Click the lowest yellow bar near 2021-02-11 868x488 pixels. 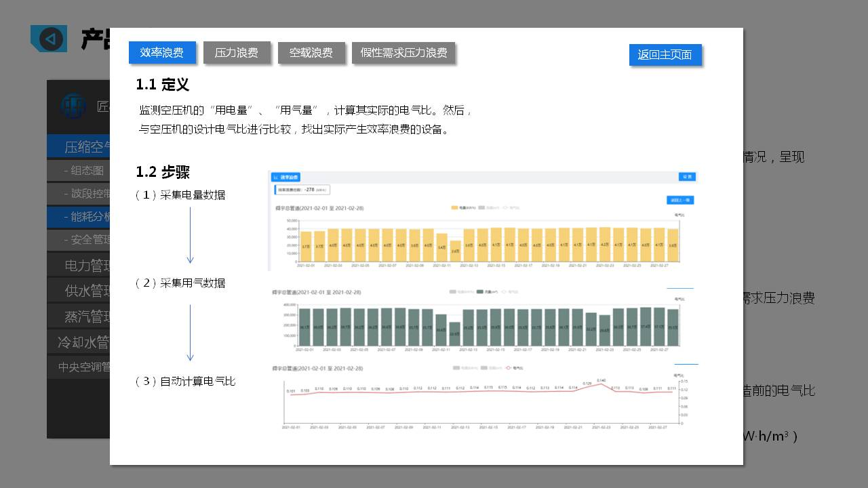[455, 251]
